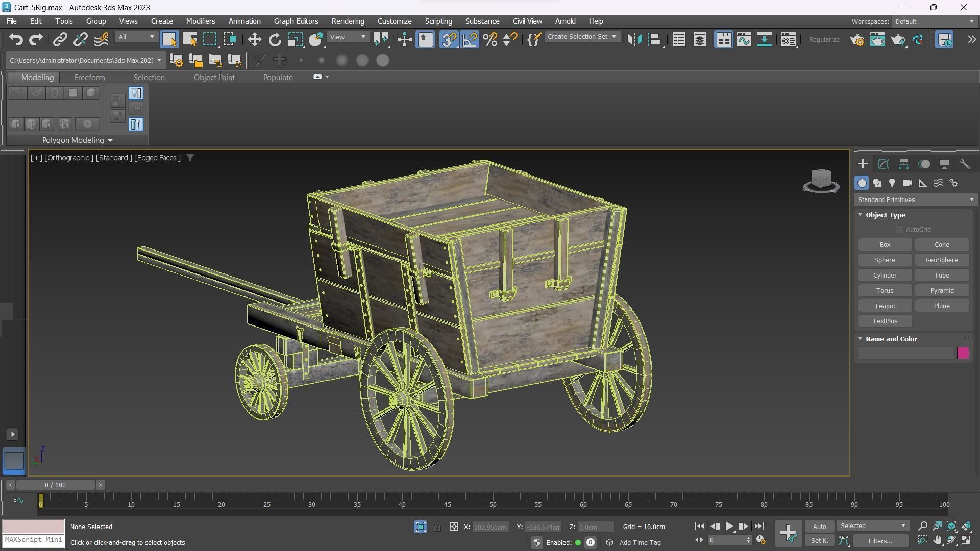Click the GeoSphere primitive button
The height and width of the screenshot is (551, 980).
942,260
